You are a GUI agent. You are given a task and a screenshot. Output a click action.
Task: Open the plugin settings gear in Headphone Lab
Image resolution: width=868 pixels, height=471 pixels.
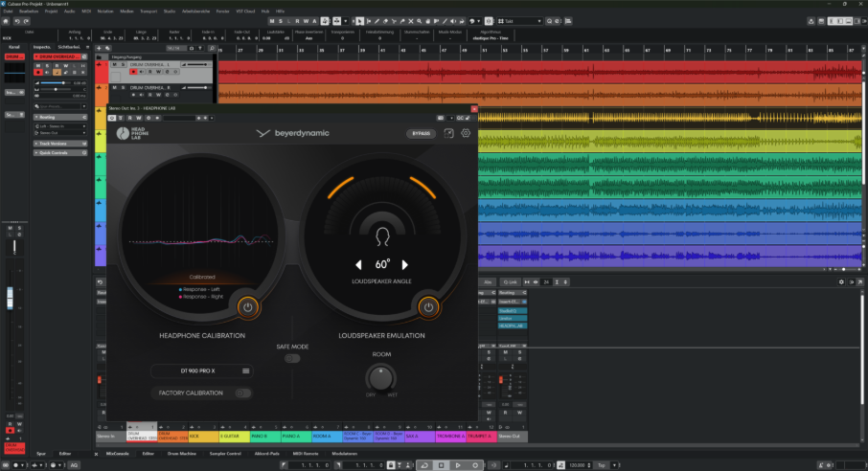tap(466, 133)
